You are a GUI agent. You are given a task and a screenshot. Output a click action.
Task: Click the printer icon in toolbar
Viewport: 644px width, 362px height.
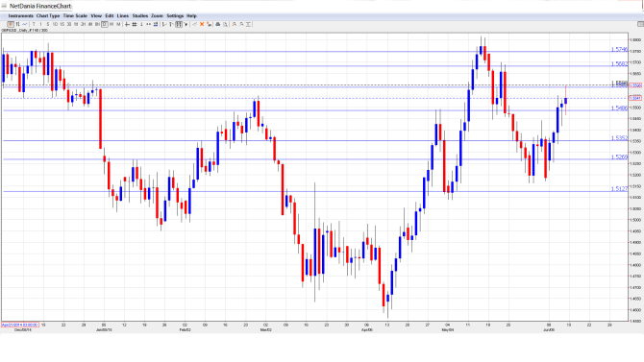point(218,24)
